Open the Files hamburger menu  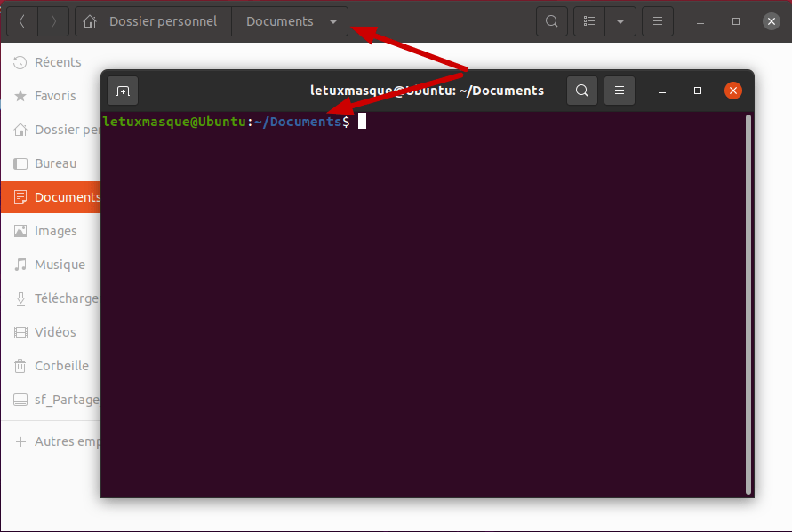click(x=657, y=21)
